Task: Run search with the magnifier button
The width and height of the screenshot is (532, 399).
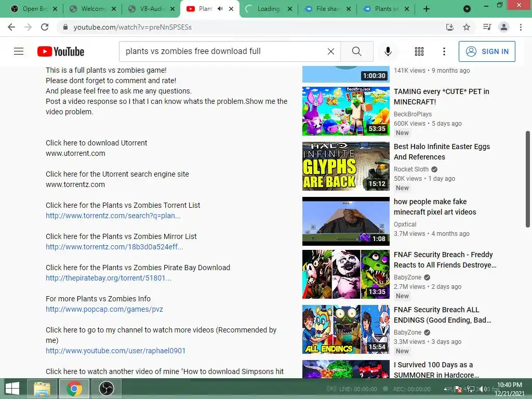Action: click(356, 51)
